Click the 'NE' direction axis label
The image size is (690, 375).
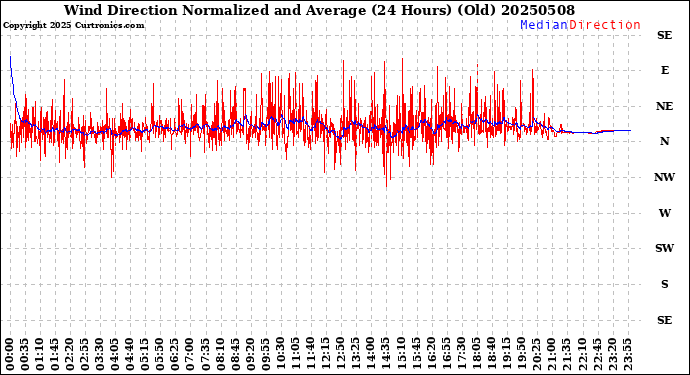tap(664, 106)
